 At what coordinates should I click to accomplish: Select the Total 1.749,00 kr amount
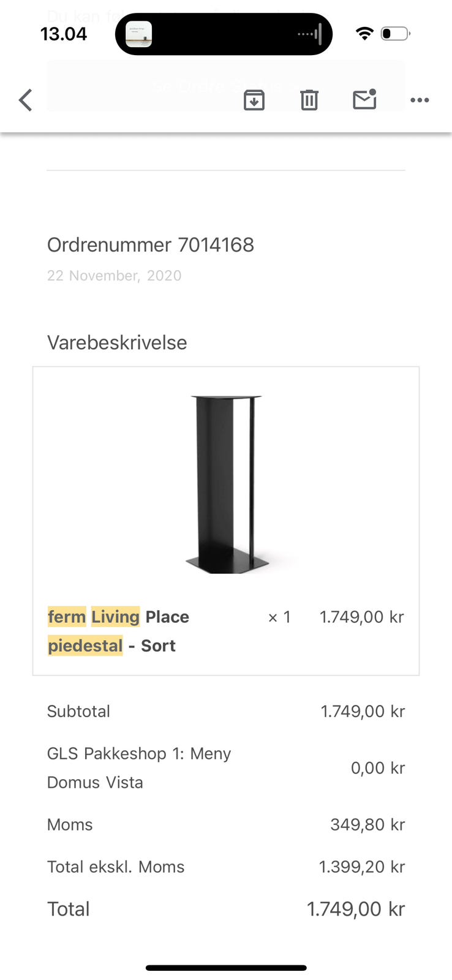click(356, 909)
